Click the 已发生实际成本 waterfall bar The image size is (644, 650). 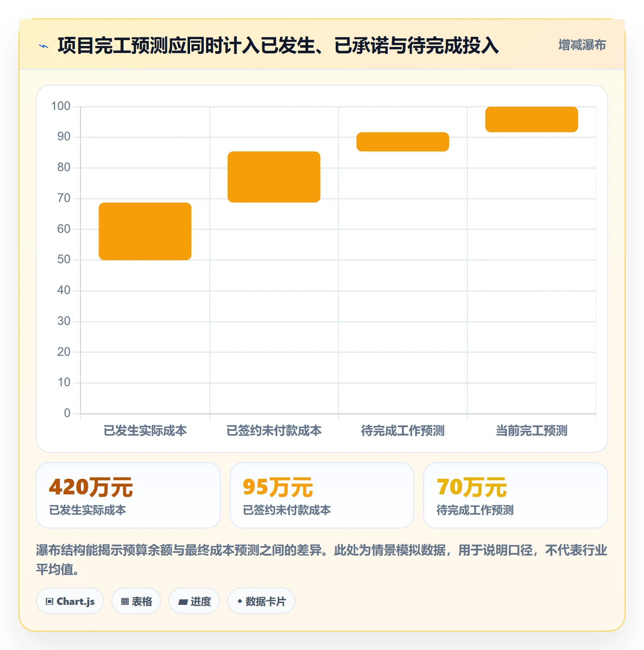(145, 231)
